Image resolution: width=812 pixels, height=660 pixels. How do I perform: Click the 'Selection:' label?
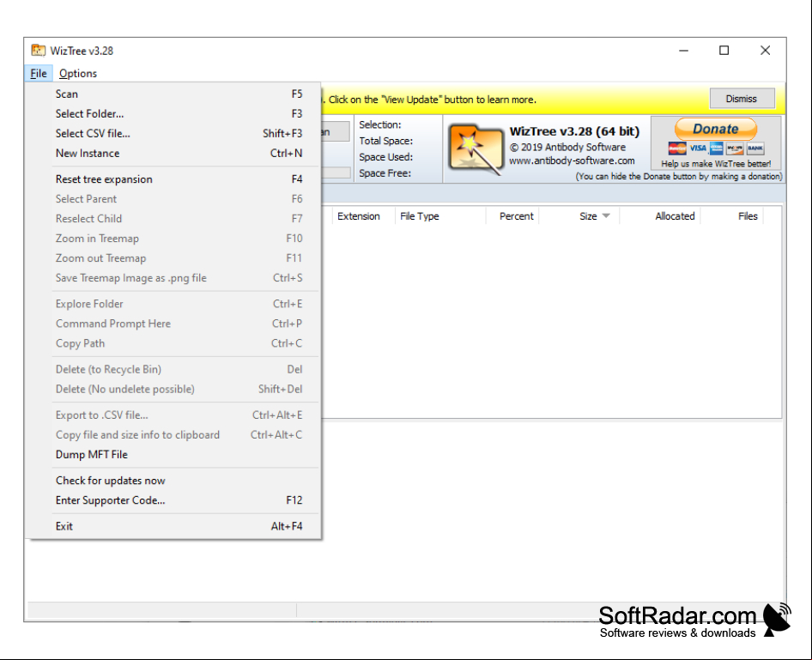pos(380,124)
